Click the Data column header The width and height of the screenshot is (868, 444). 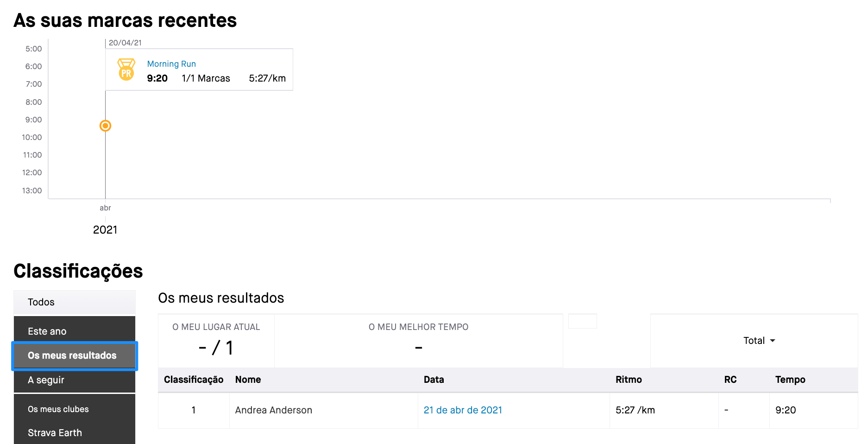coord(434,380)
